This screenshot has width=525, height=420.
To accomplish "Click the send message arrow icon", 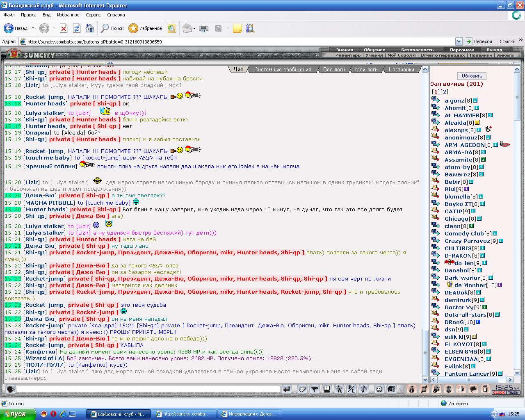I will (x=287, y=389).
